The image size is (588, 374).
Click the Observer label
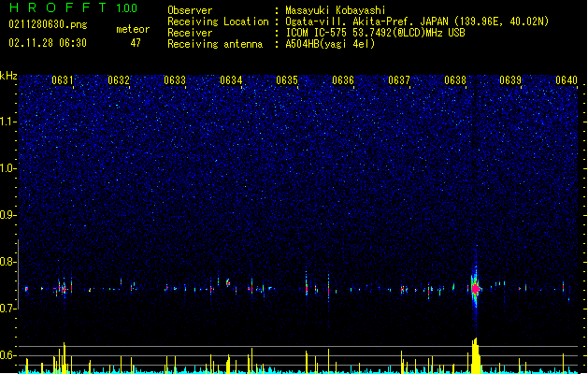[190, 10]
